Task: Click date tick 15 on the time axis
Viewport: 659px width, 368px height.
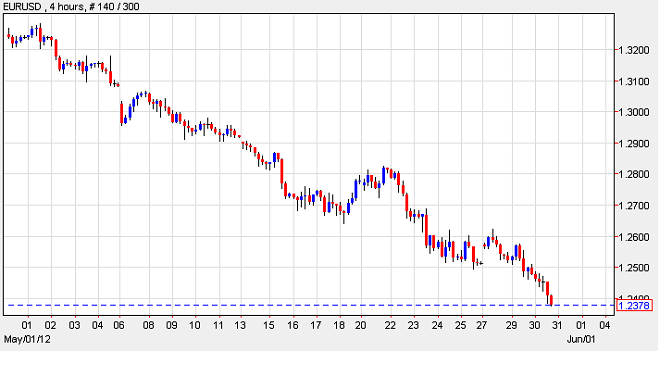Action: [x=269, y=326]
